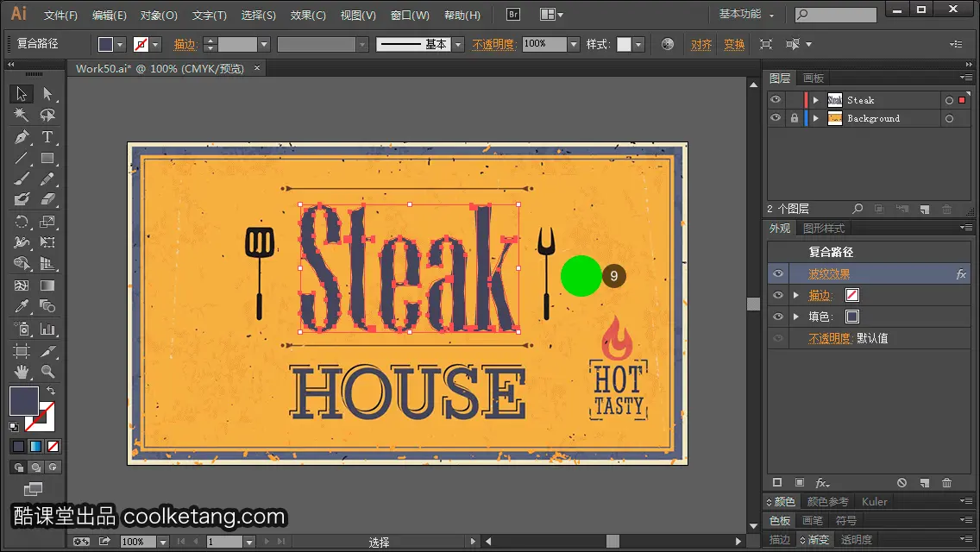Switch to the 图形样式 tab
The width and height of the screenshot is (980, 552).
click(x=824, y=229)
